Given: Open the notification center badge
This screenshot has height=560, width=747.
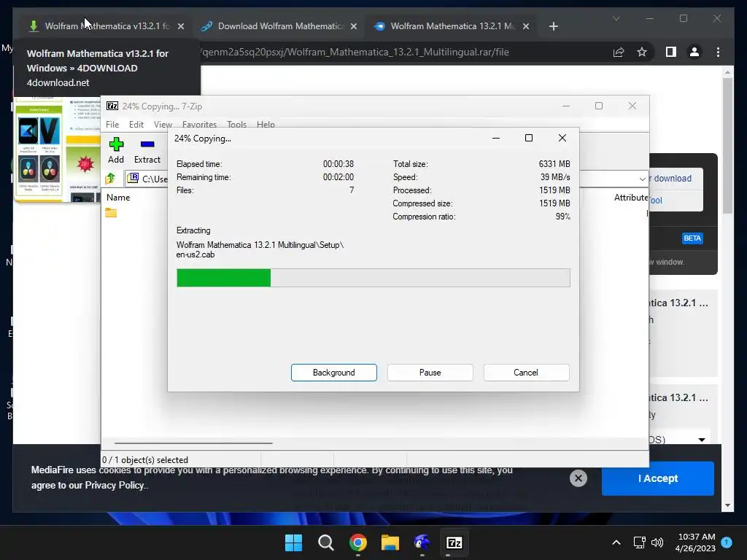Looking at the screenshot, I should point(727,542).
